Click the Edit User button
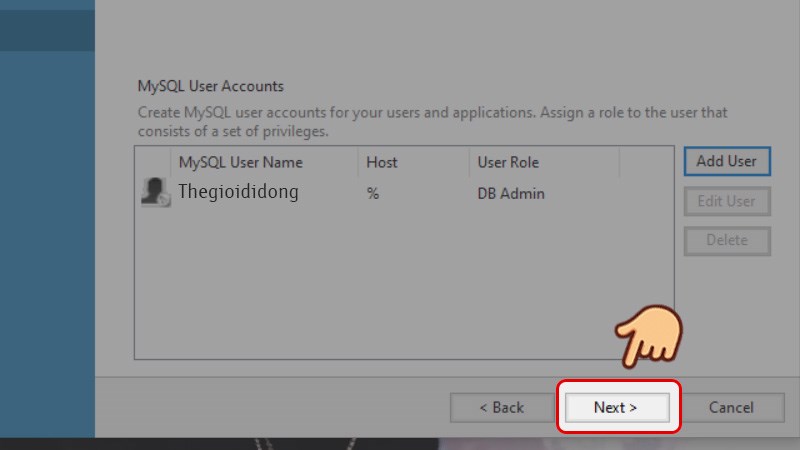Screen dimensions: 800x450 (x=727, y=201)
